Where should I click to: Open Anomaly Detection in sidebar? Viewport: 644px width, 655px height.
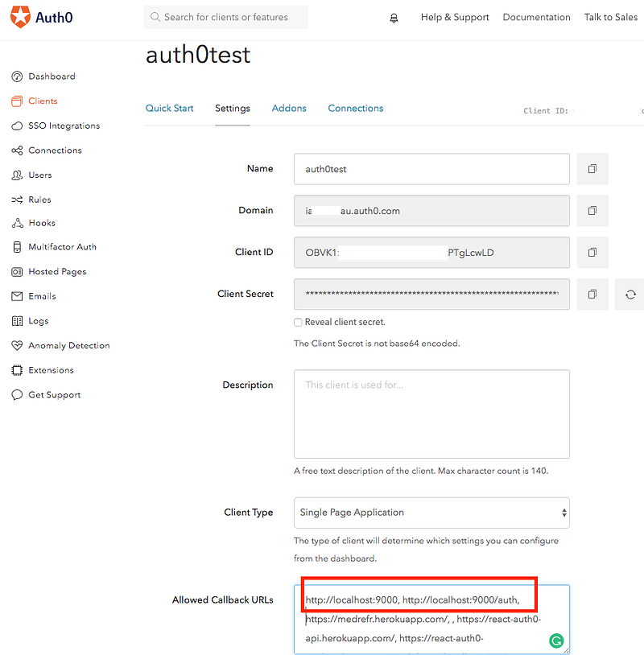tap(69, 345)
